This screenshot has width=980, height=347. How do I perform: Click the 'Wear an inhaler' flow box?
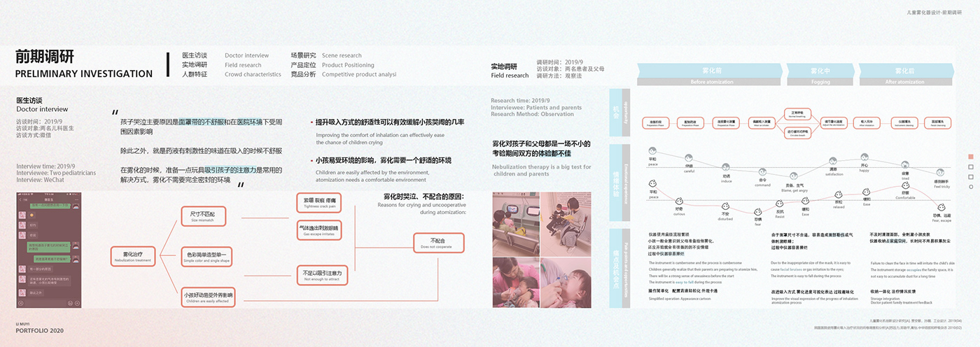(x=762, y=123)
